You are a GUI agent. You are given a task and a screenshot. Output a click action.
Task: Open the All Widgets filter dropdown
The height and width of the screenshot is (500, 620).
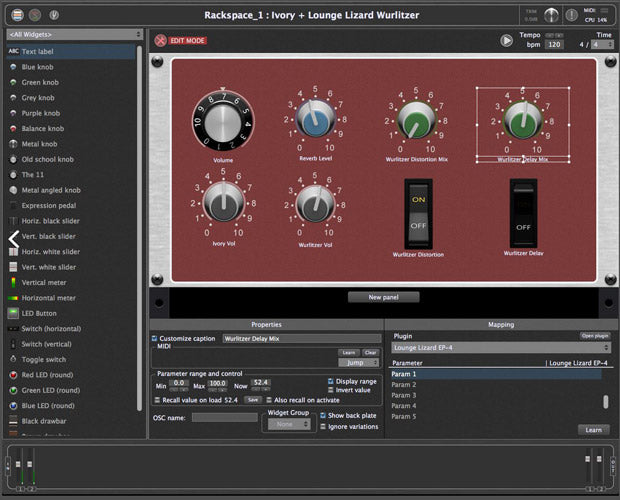pos(75,34)
